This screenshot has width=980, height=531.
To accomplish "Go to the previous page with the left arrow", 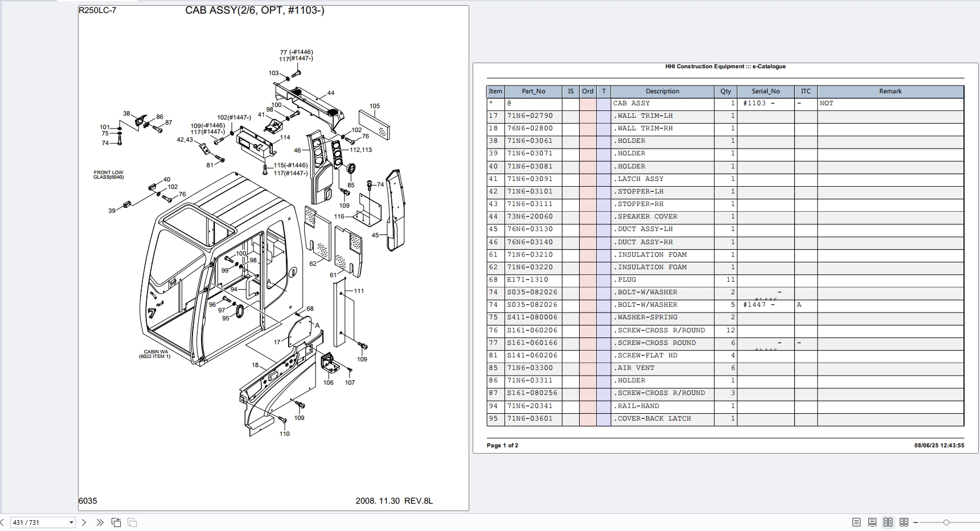I will pyautogui.click(x=2, y=522).
